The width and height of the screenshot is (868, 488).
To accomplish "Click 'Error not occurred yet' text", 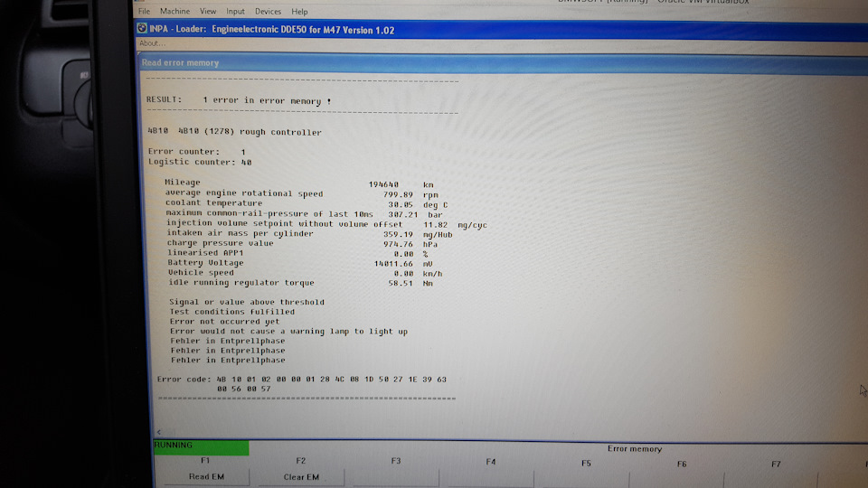I will tap(225, 322).
